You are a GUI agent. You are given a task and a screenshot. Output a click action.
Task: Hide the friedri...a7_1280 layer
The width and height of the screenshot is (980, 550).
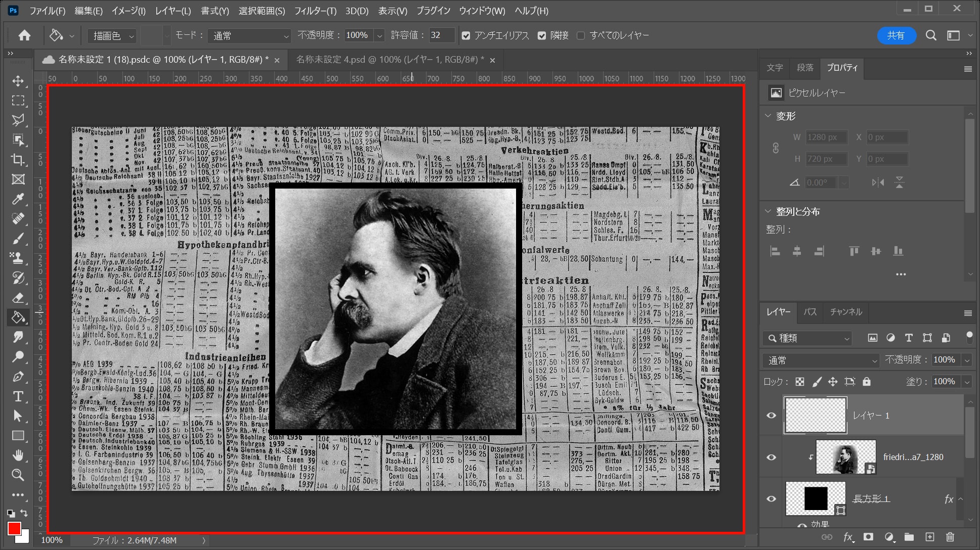[771, 457]
